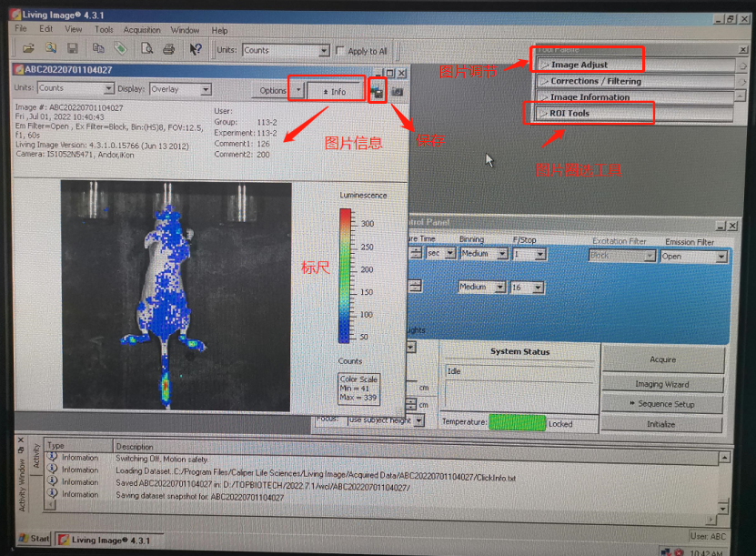Image resolution: width=756 pixels, height=556 pixels.
Task: Open the Browse images toolbar icon
Action: [x=51, y=48]
